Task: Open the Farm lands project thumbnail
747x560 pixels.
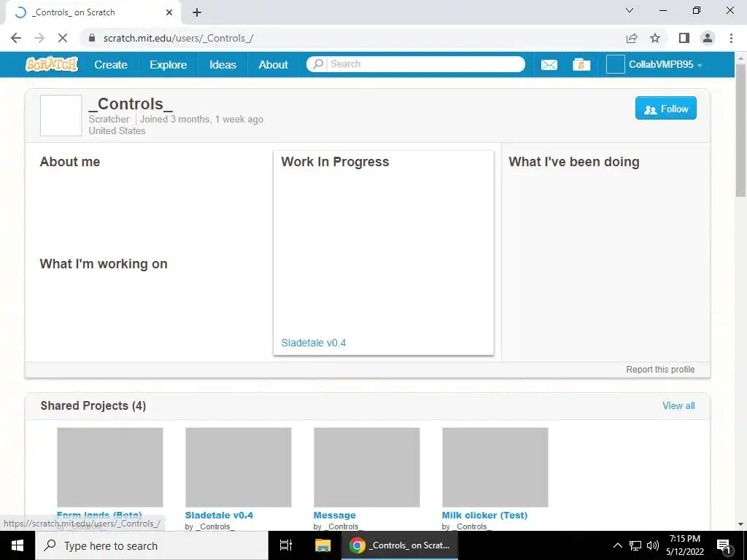Action: (110, 467)
